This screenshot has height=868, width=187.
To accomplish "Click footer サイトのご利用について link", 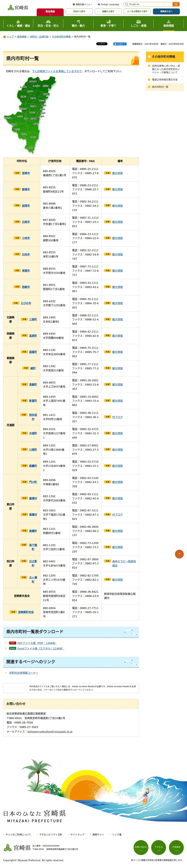I will [x=18, y=835].
